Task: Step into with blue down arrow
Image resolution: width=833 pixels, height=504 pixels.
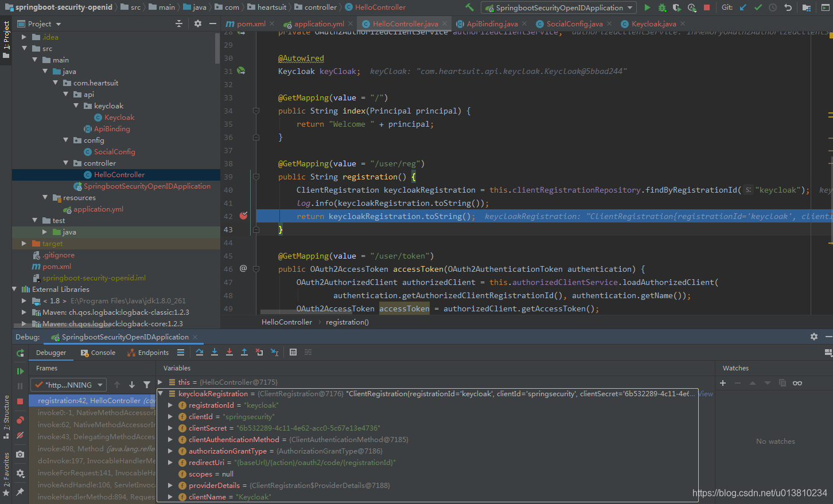Action: tap(215, 352)
